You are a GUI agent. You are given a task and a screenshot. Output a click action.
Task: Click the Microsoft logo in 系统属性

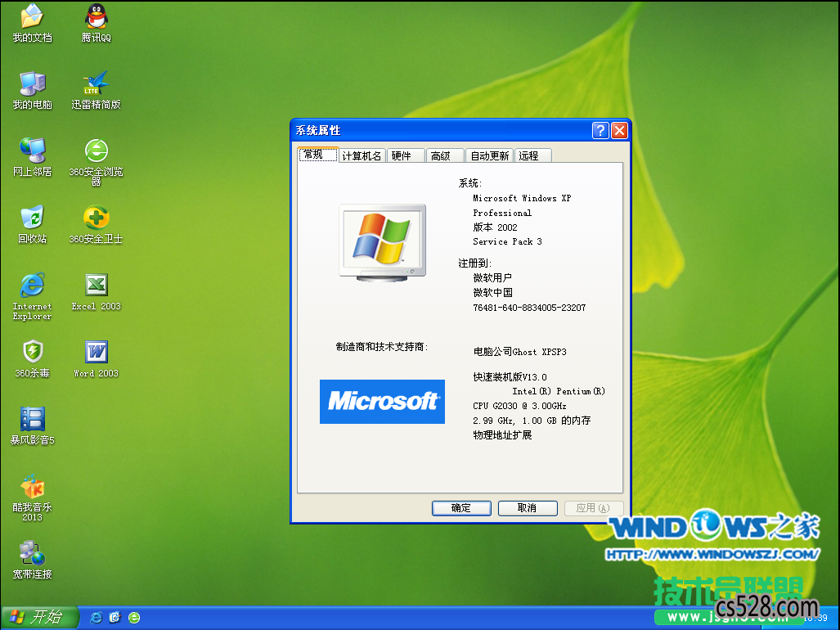point(382,401)
